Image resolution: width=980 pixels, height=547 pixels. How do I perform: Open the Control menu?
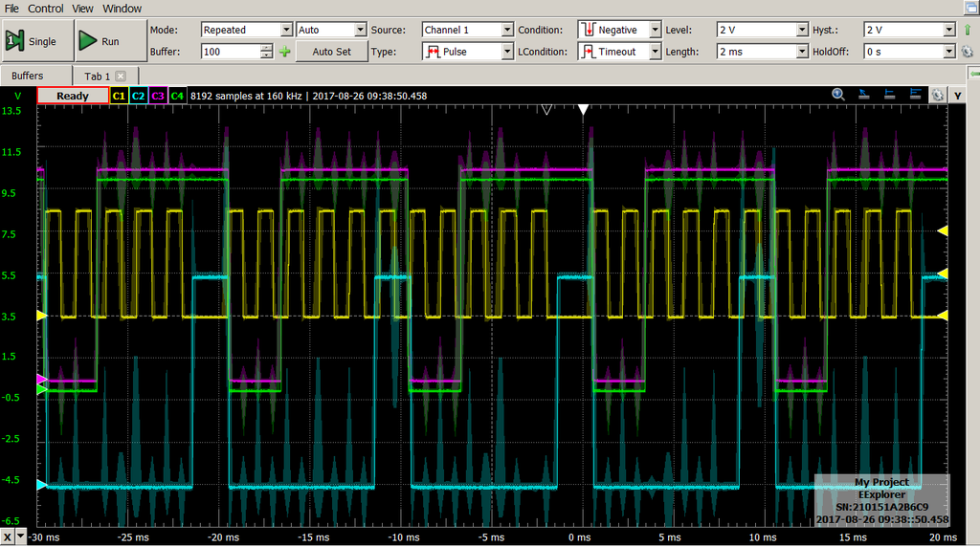[45, 9]
